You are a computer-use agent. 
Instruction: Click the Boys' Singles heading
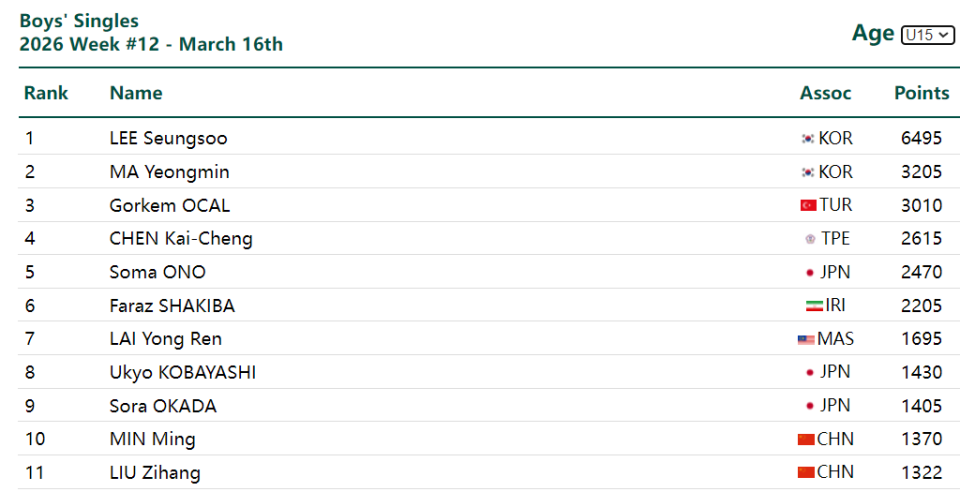[79, 21]
